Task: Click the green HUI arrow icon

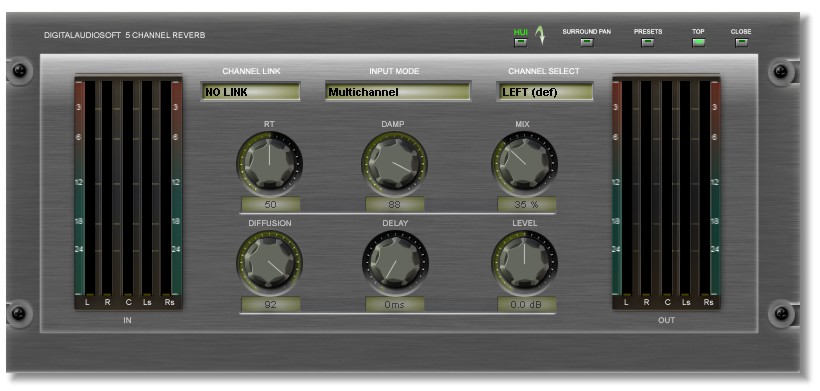Action: point(540,36)
